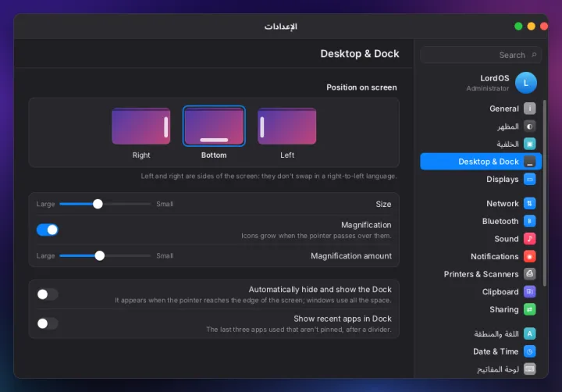Screen dimensions: 562x392
Task: Click 'Icons grow when the pointer passes' text
Action: click(x=316, y=236)
